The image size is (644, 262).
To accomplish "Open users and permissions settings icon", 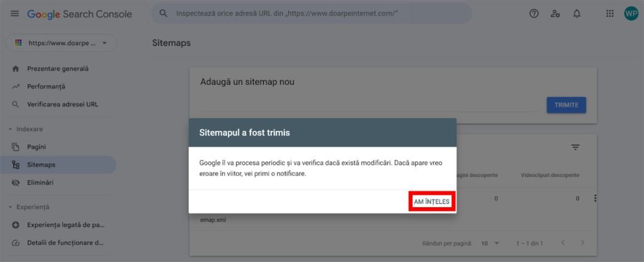I will (555, 14).
